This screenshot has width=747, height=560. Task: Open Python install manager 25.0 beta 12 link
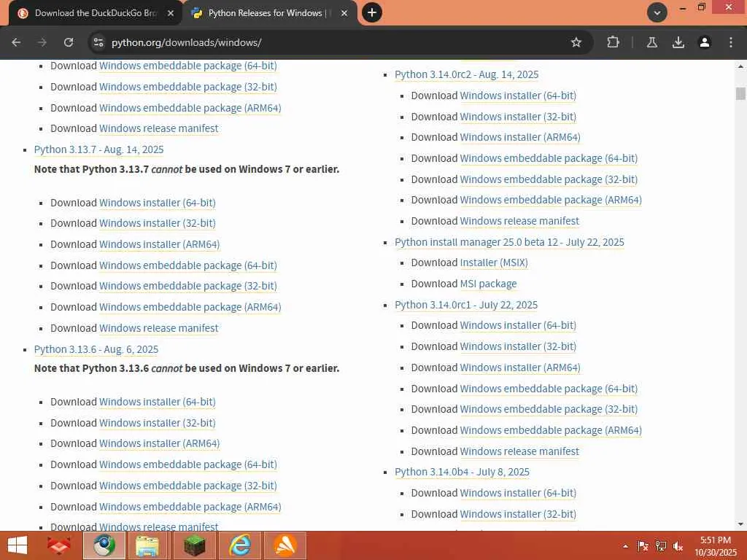509,242
